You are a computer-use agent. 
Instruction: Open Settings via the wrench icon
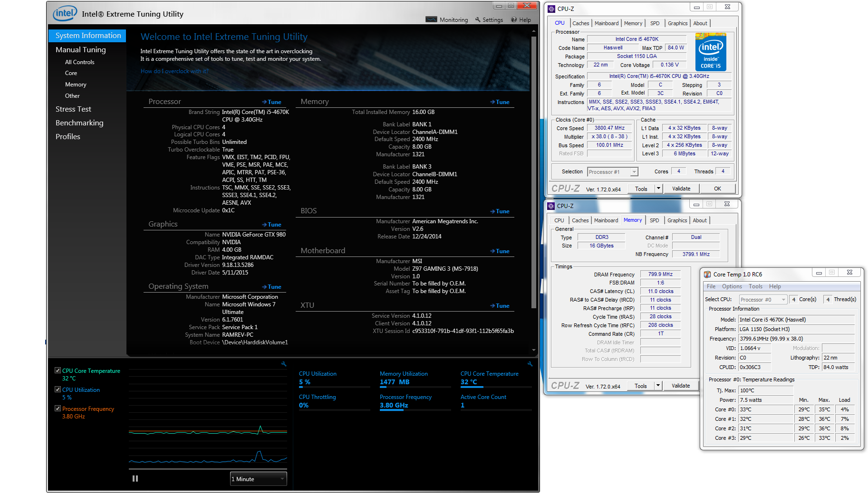coord(478,19)
